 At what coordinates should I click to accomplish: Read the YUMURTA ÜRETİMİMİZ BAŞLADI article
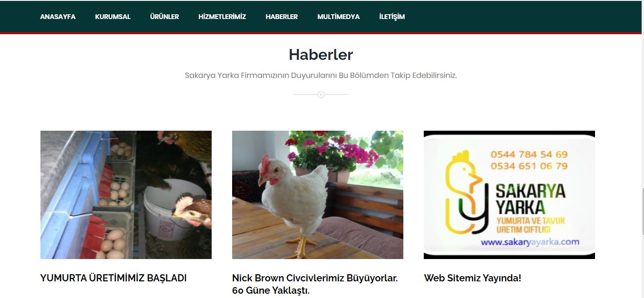[114, 278]
